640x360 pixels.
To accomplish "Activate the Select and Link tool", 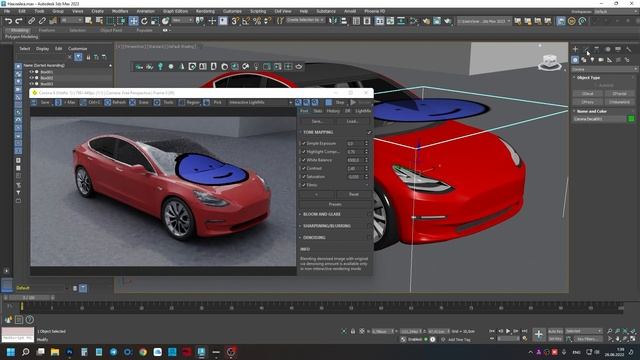I will 31,21.
